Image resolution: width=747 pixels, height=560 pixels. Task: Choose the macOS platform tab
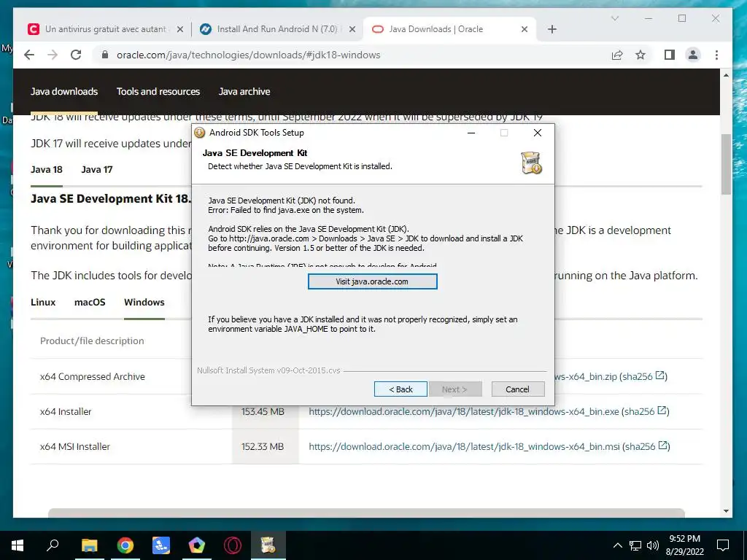(90, 303)
